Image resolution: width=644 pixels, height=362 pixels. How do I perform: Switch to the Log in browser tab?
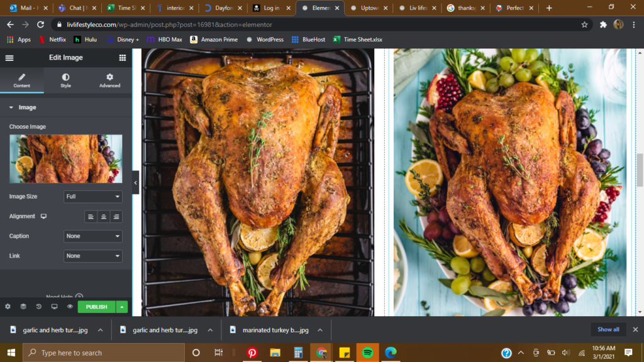272,8
